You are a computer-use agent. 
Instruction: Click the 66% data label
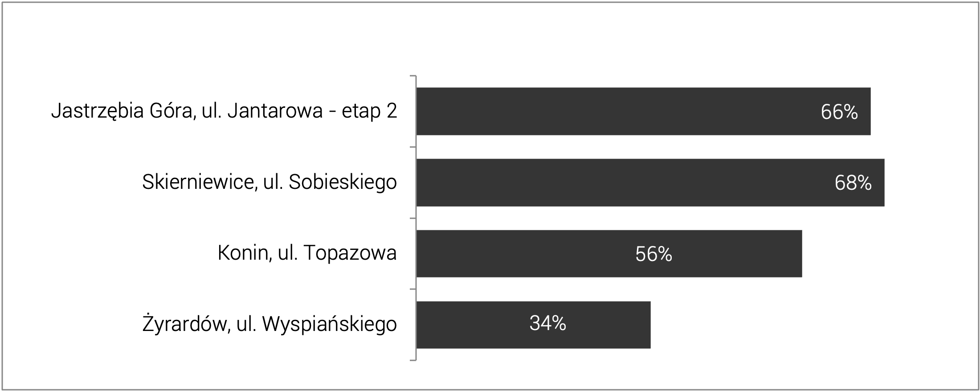[x=839, y=112]
